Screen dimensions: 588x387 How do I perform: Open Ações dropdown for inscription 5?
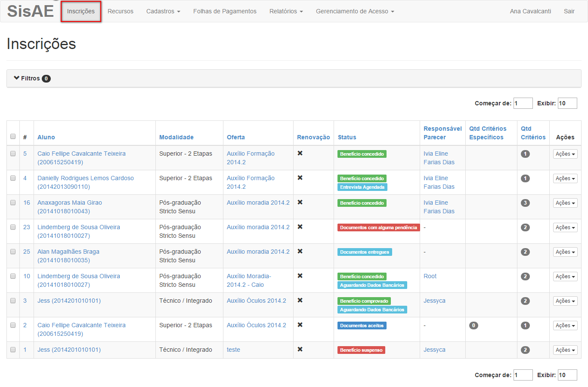point(565,154)
